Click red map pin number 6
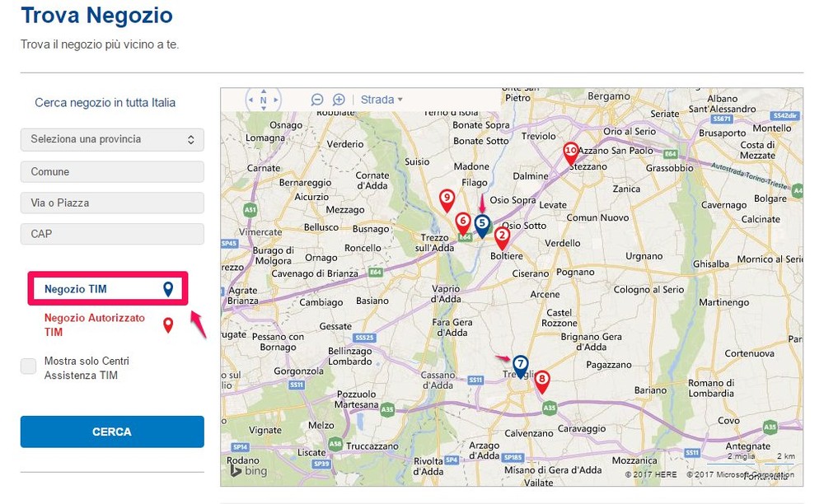Screen dimensions: 824x504 pyautogui.click(x=463, y=222)
